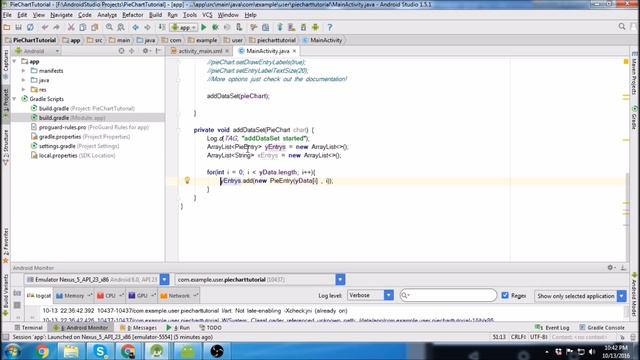
Task: Click the volume icon in system tray
Action: (x=592, y=351)
